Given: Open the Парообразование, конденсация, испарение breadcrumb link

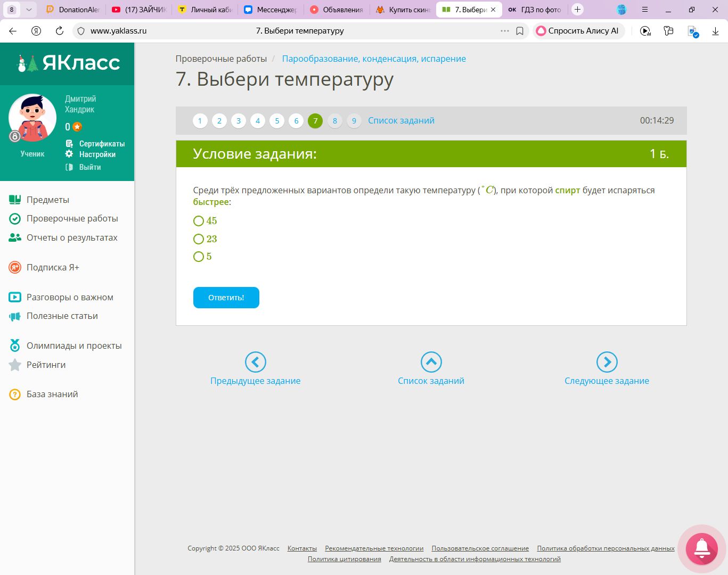Looking at the screenshot, I should click(374, 59).
